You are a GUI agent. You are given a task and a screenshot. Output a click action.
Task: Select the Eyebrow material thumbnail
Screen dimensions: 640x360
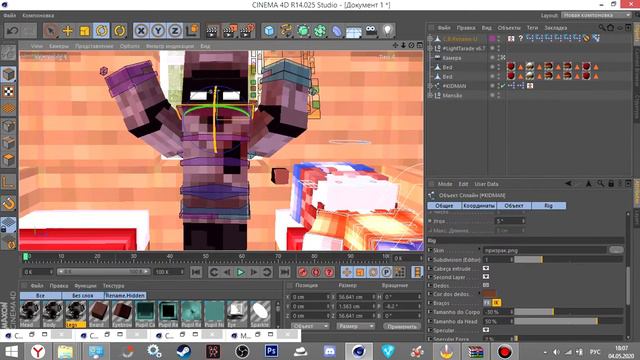[122, 313]
